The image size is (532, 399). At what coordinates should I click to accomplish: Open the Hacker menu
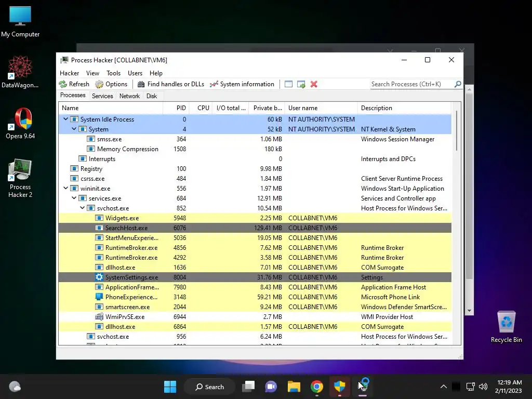[69, 73]
